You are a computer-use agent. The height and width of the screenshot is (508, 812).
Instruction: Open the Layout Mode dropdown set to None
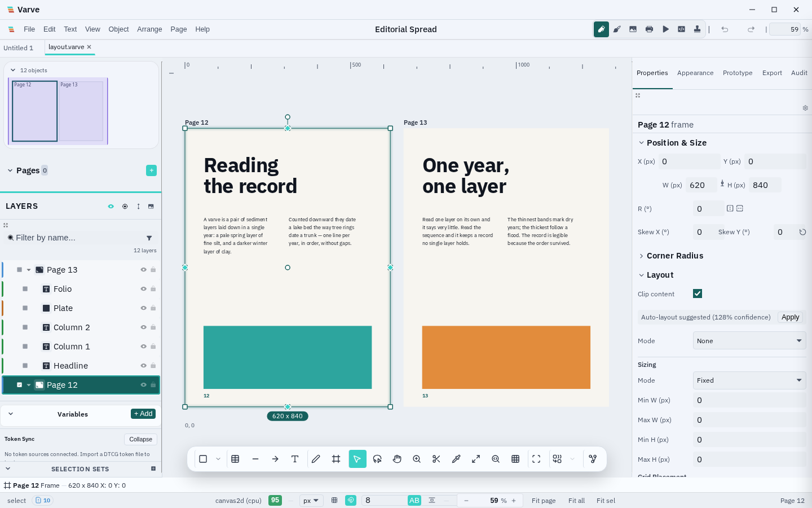coord(749,341)
